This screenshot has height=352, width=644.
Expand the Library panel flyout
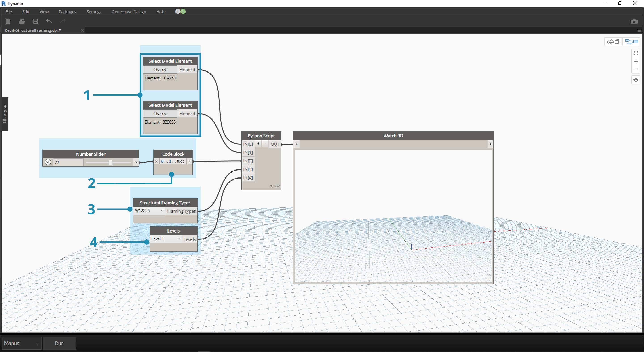[x=5, y=114]
